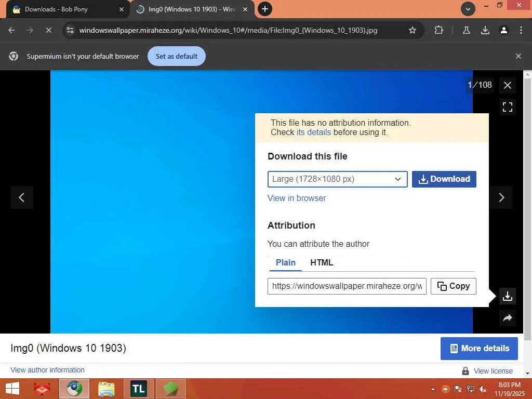Click the page vertical scrollbar
Viewport: 532px width, 399px height.
528,210
